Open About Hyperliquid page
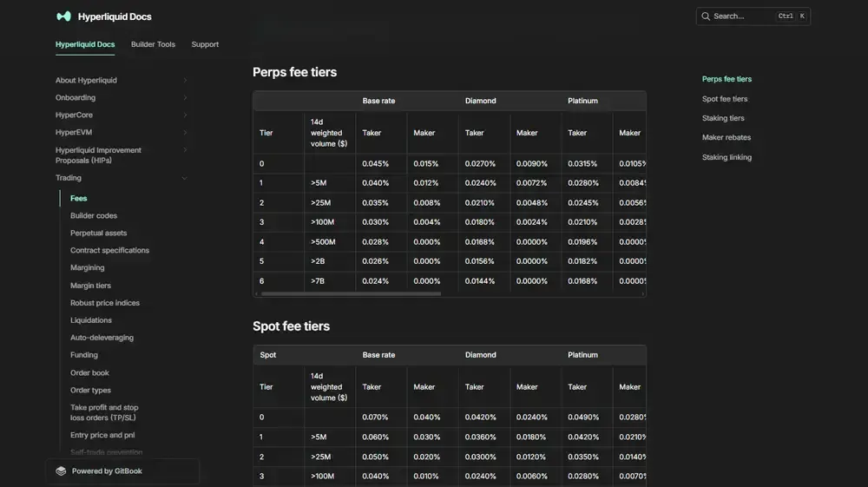This screenshot has height=487, width=868. tap(86, 80)
